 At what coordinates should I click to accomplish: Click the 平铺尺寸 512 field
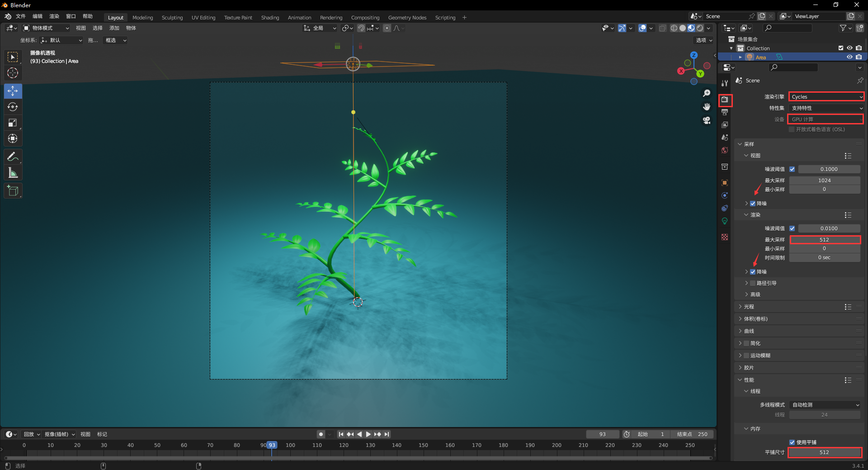click(825, 452)
